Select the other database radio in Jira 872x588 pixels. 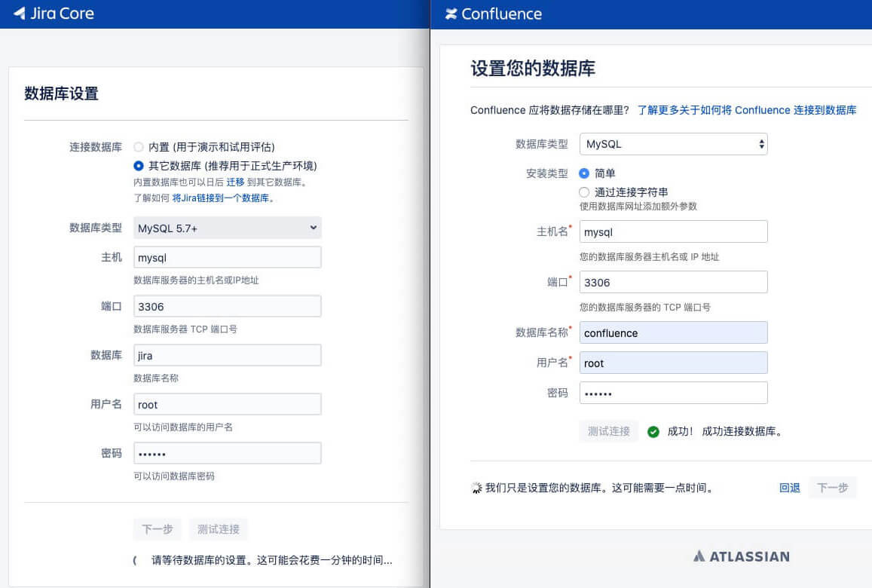(x=139, y=166)
